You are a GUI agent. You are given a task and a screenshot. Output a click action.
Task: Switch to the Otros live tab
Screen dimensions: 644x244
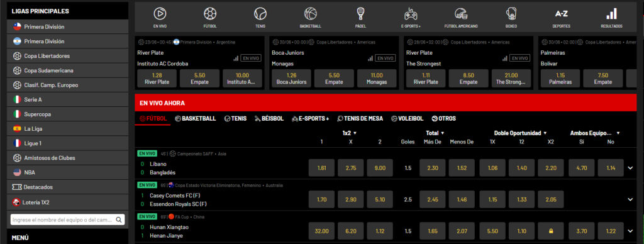coord(443,118)
